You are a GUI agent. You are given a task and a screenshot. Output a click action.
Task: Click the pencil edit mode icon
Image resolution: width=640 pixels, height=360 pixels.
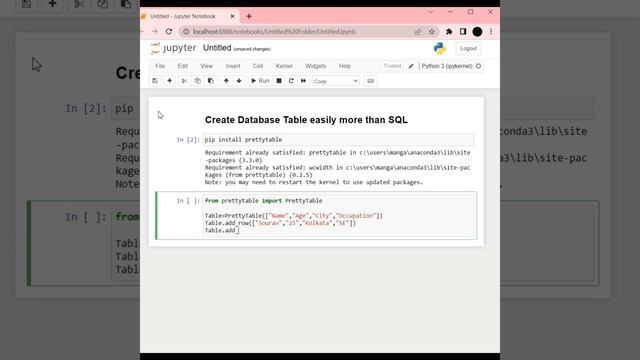[411, 66]
